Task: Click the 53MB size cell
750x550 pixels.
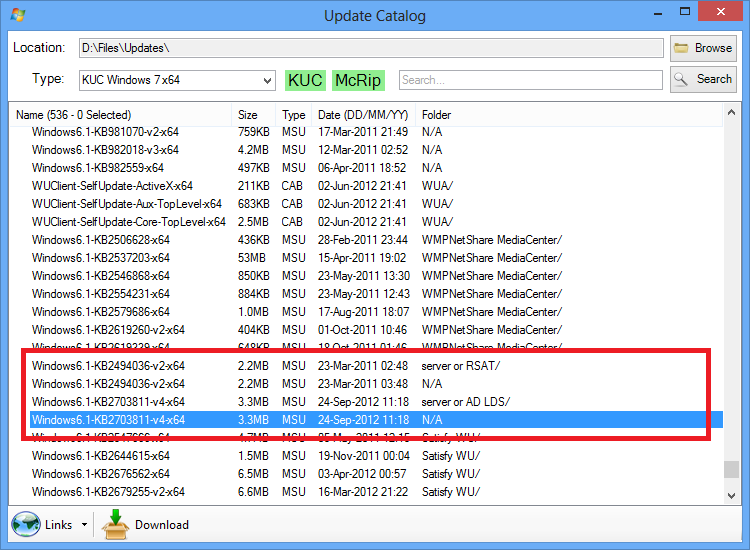Action: coord(252,258)
